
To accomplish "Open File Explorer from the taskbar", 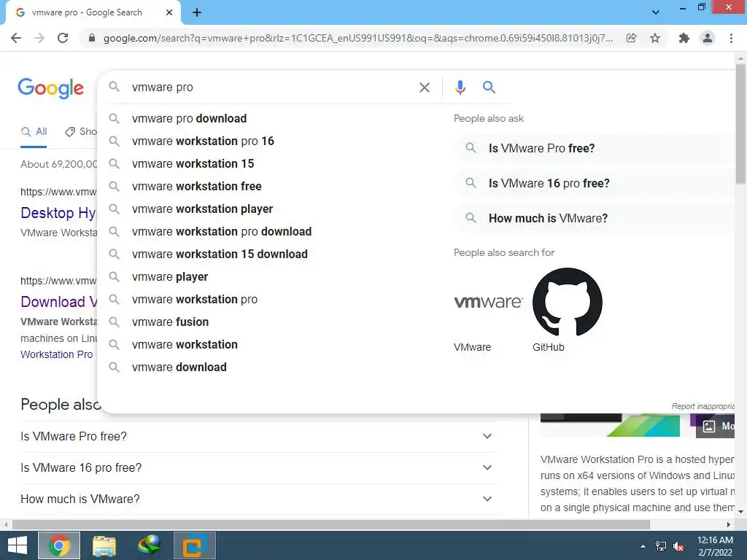I will 104,545.
